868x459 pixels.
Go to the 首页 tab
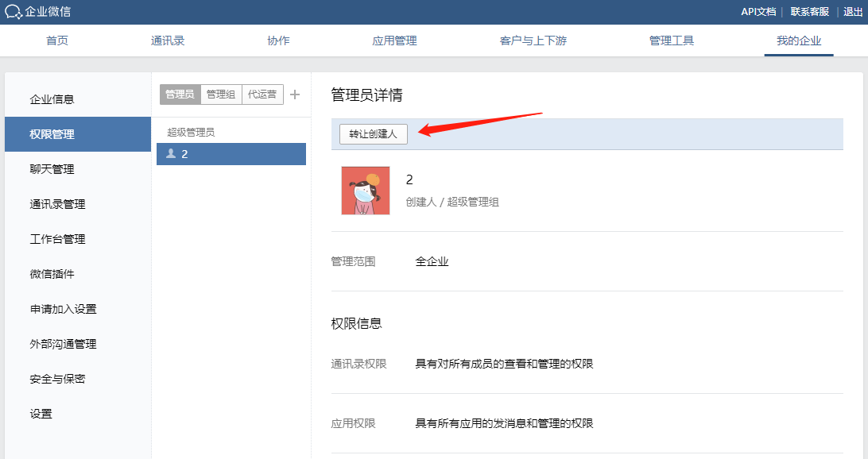coord(57,40)
